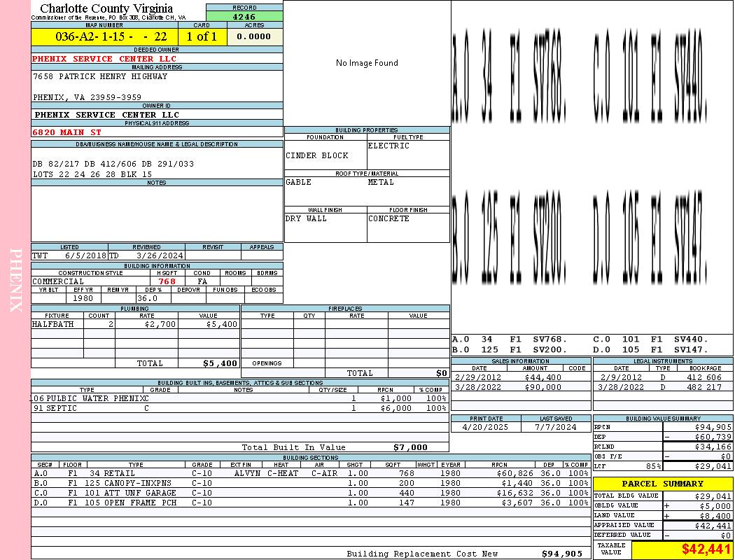Click the DEP value $60,739 in summary
The width and height of the screenshot is (735, 560).
713,437
